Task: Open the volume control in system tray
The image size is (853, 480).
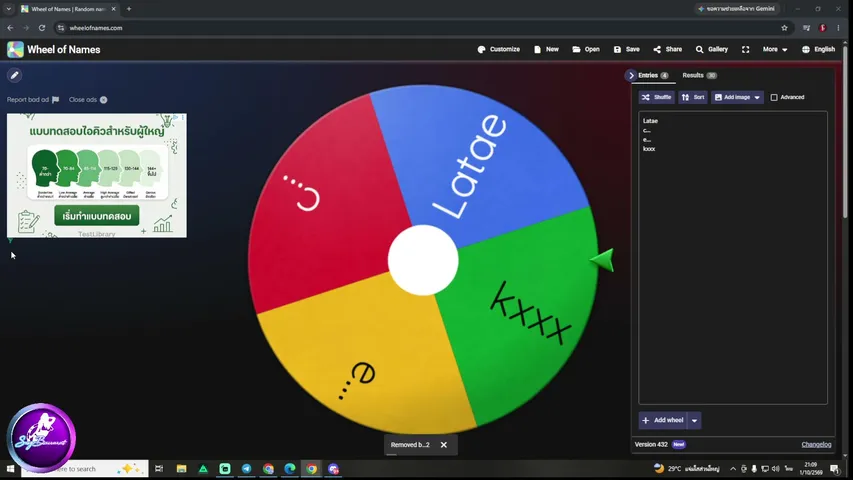Action: pos(776,469)
